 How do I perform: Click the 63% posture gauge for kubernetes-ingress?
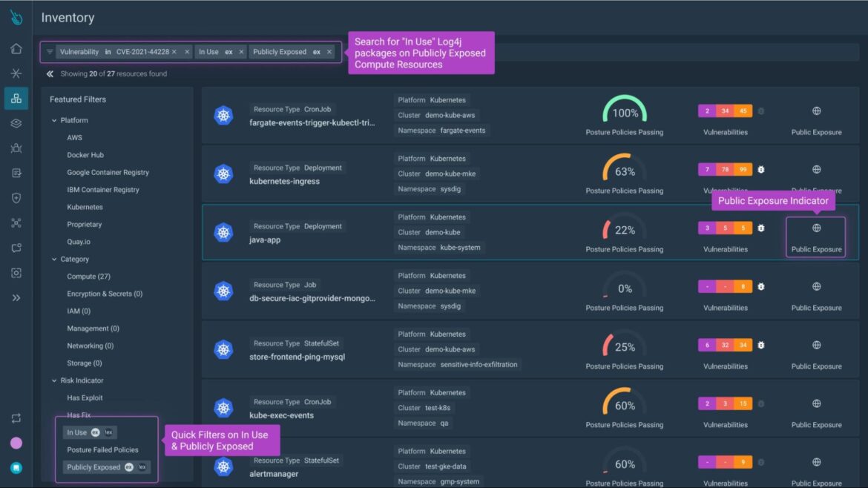click(625, 168)
